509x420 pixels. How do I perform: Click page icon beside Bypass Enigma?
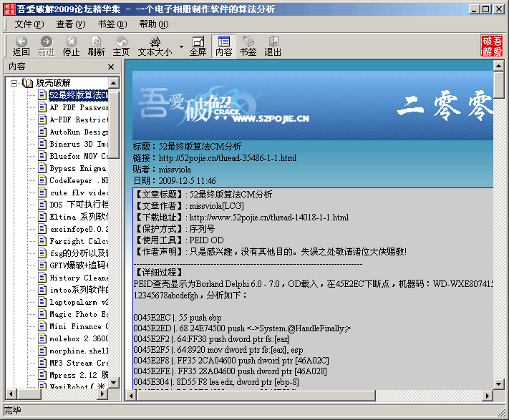click(x=42, y=168)
